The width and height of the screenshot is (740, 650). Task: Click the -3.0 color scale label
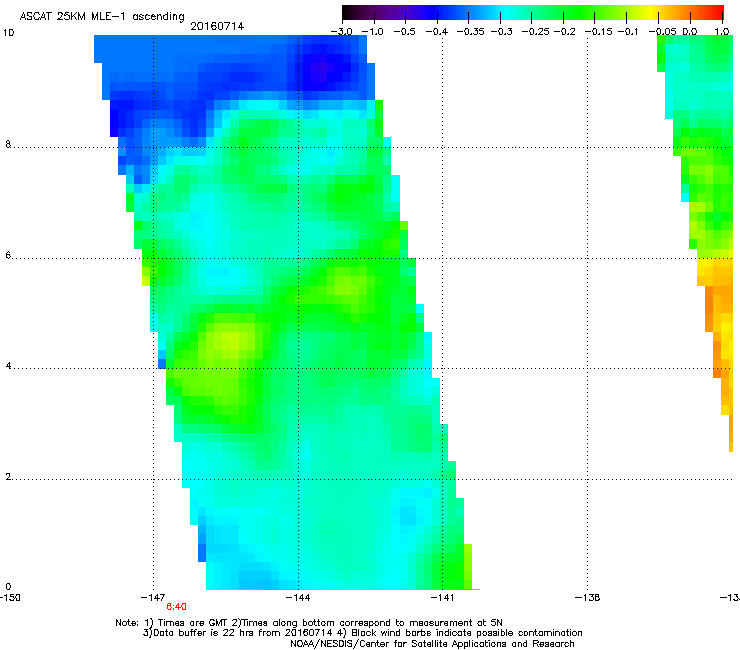point(342,32)
